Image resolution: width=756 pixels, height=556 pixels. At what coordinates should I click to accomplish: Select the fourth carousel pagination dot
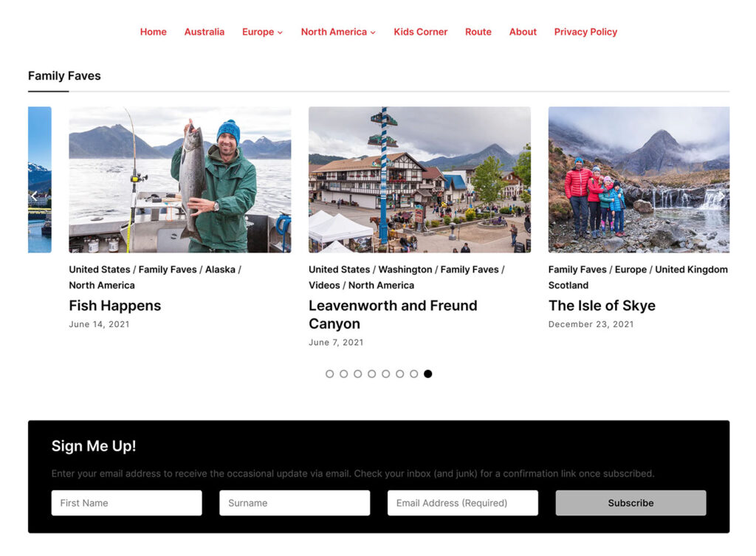372,374
